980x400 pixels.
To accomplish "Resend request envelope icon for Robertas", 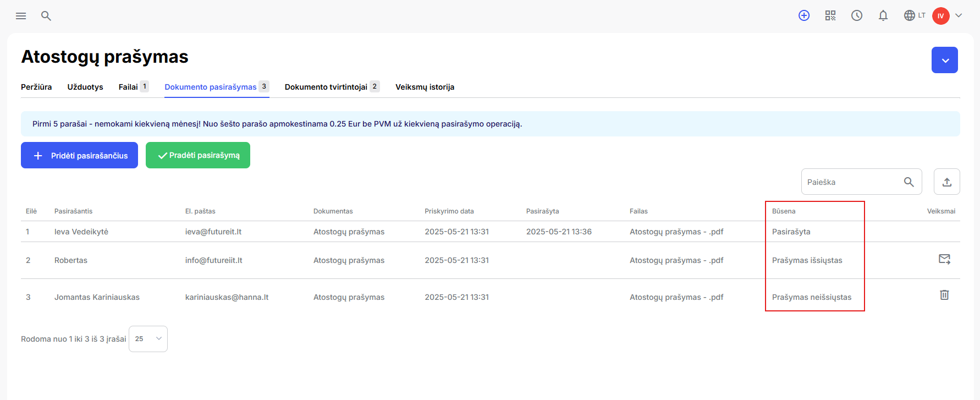I will 944,259.
